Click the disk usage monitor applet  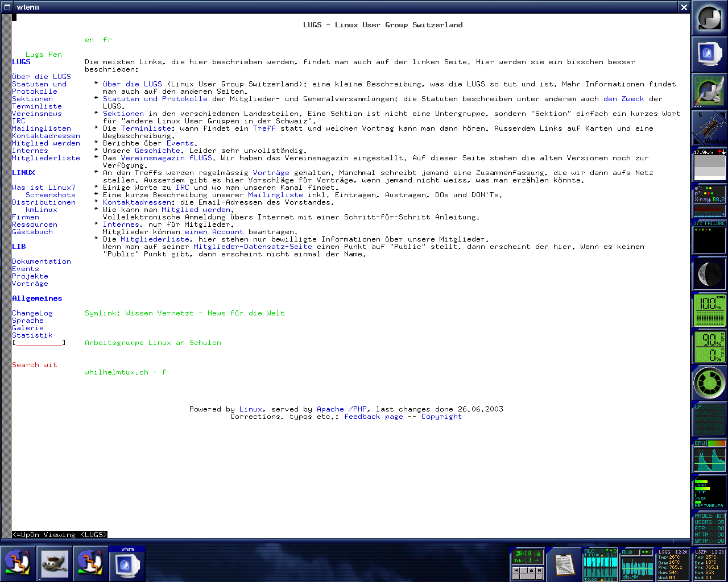point(709,492)
